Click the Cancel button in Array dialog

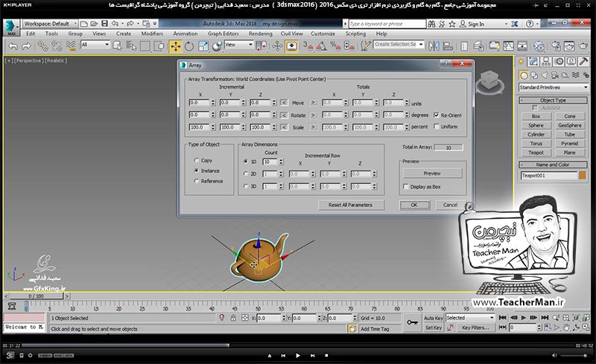pos(451,205)
